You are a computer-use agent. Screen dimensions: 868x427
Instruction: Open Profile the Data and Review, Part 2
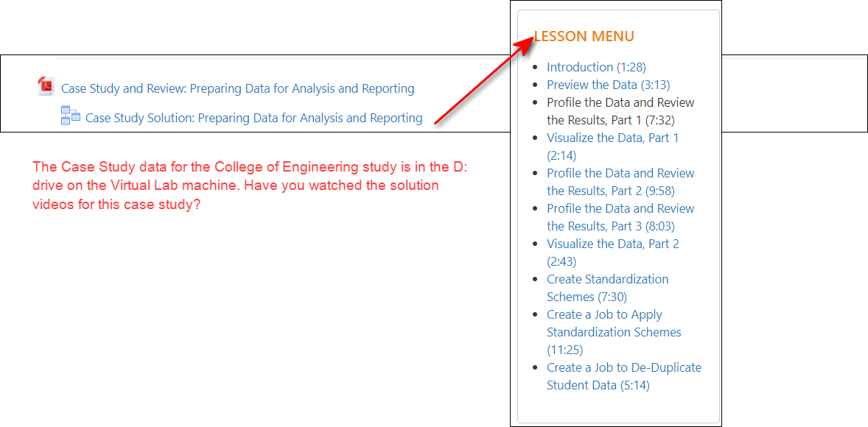pos(620,182)
